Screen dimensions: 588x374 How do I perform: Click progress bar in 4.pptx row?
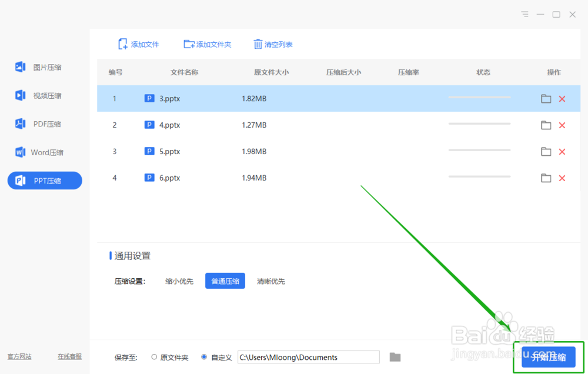click(x=479, y=123)
